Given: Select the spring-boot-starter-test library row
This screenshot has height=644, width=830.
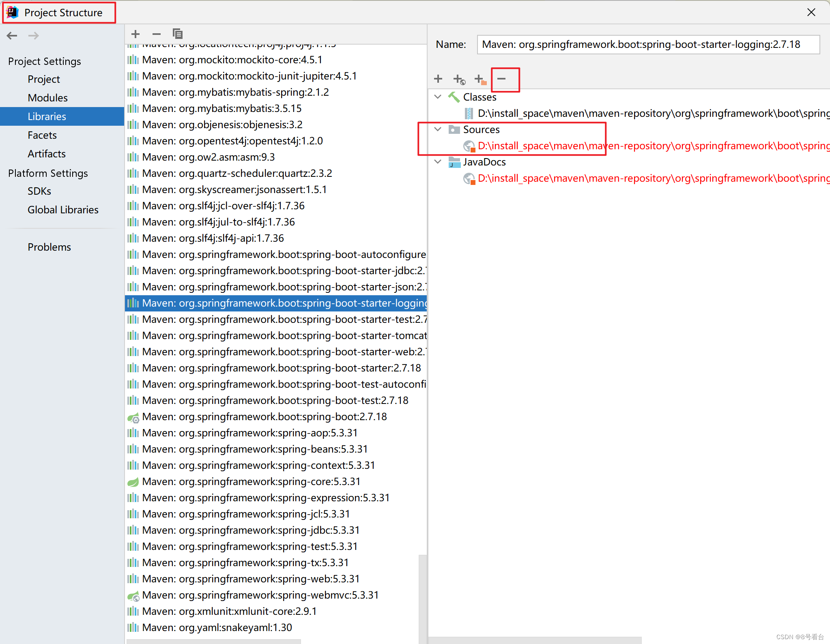Looking at the screenshot, I should tap(276, 320).
